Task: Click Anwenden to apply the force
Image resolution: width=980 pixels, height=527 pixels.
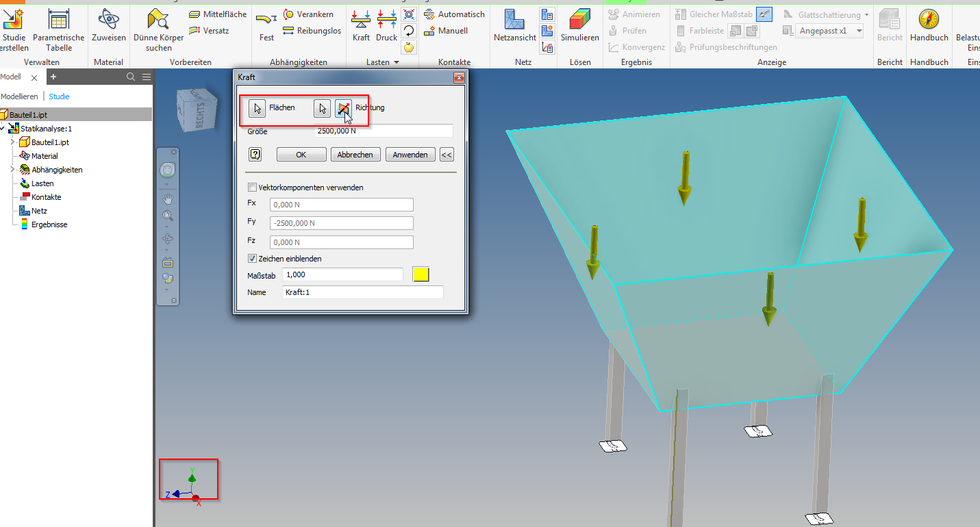Action: (410, 154)
